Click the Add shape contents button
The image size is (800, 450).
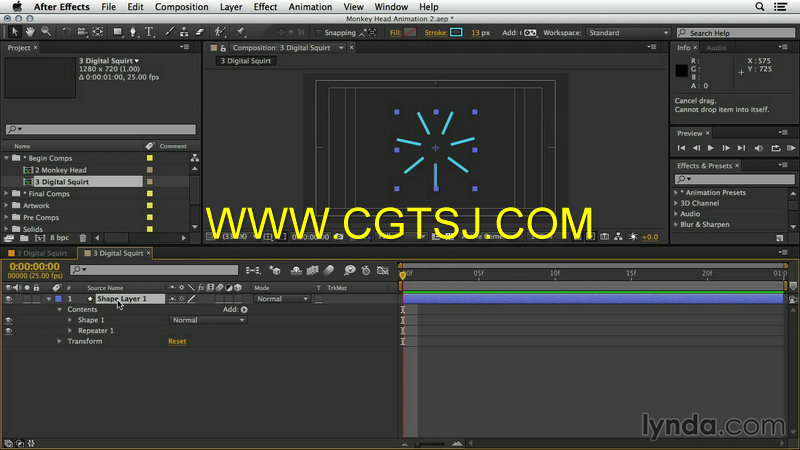[x=244, y=310]
